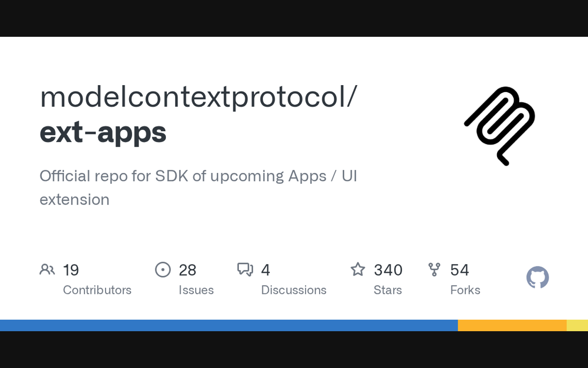This screenshot has width=588, height=368.
Task: Click the Stars label
Action: [388, 290]
